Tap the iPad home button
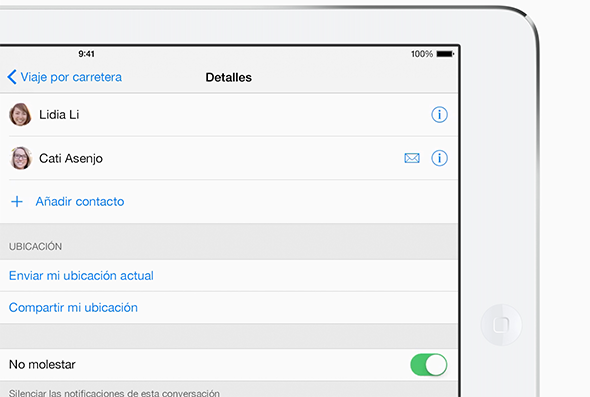This screenshot has width=590, height=397. (x=501, y=325)
